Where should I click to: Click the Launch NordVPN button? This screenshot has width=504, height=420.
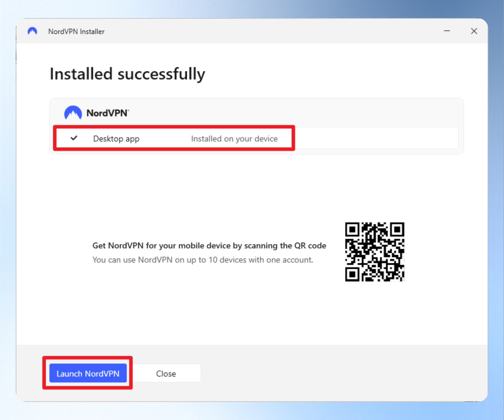(x=88, y=373)
